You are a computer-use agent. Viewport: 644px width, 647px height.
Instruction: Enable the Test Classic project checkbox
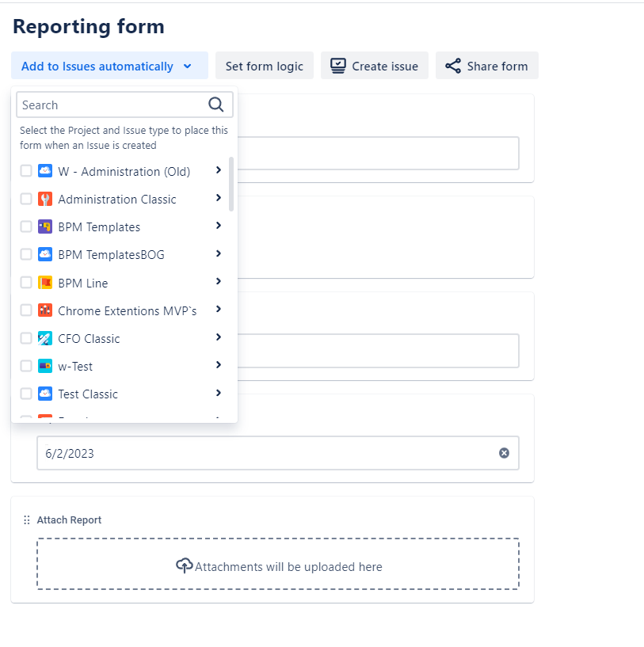click(25, 393)
